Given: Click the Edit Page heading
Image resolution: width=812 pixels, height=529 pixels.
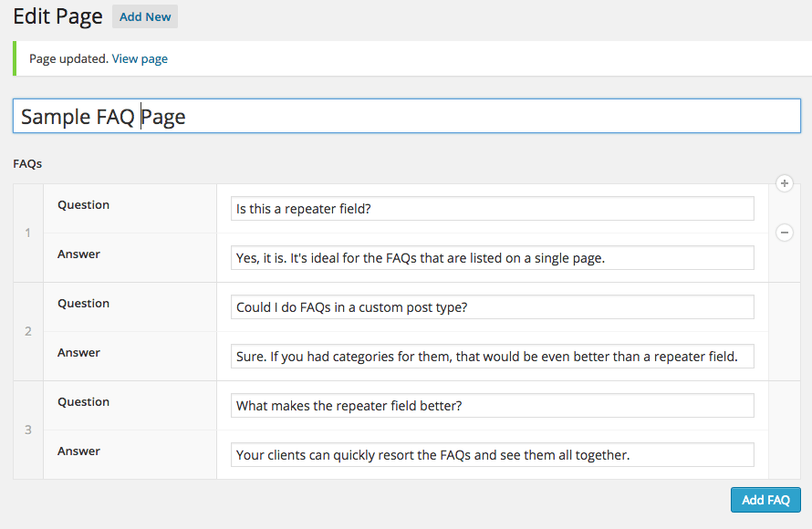Looking at the screenshot, I should [x=57, y=16].
